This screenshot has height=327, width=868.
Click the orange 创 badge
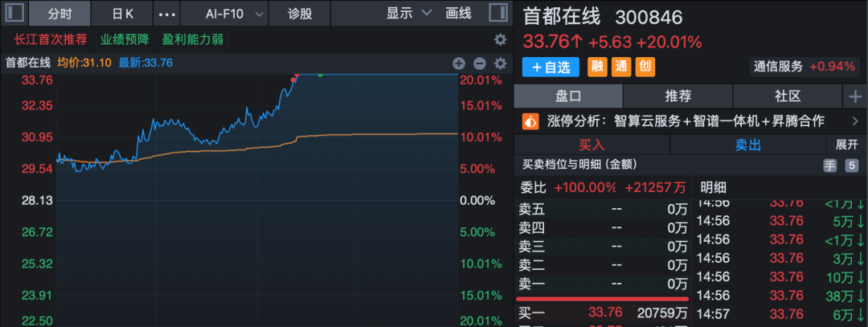(645, 67)
